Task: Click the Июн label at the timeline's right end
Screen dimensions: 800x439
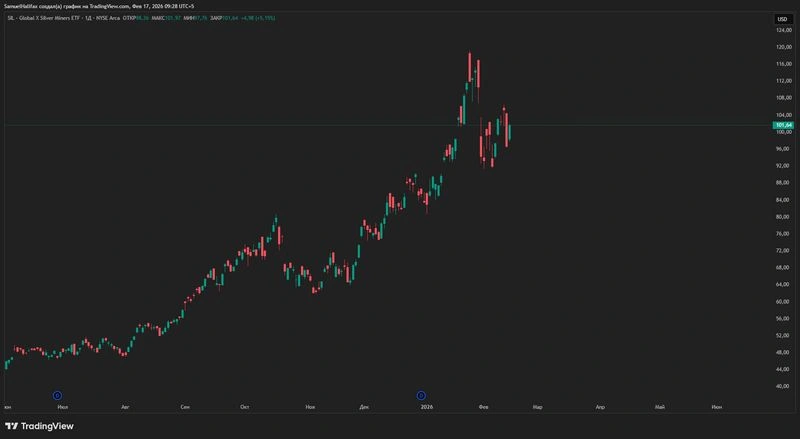Action: [717, 407]
